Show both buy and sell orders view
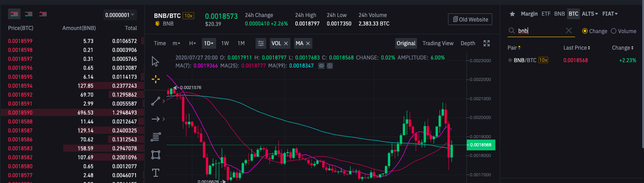Viewport: 644px width, 183px height. coord(14,14)
